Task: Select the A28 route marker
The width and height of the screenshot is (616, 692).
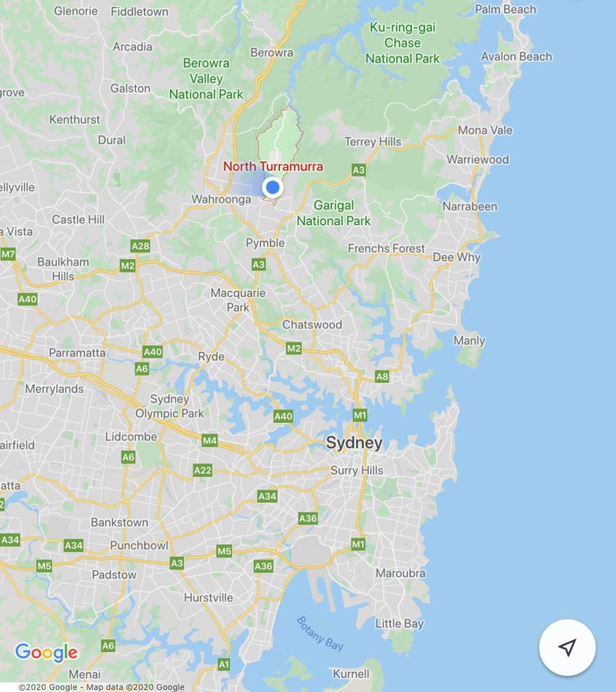Action: coord(141,246)
